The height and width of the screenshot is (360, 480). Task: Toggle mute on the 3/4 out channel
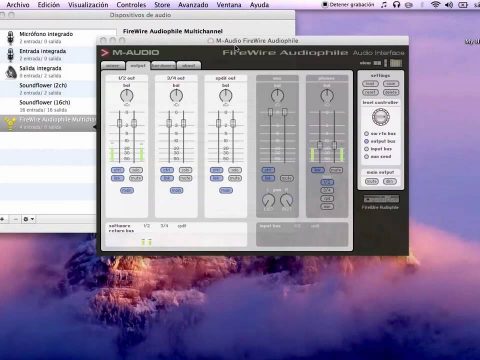pyautogui.click(x=185, y=178)
